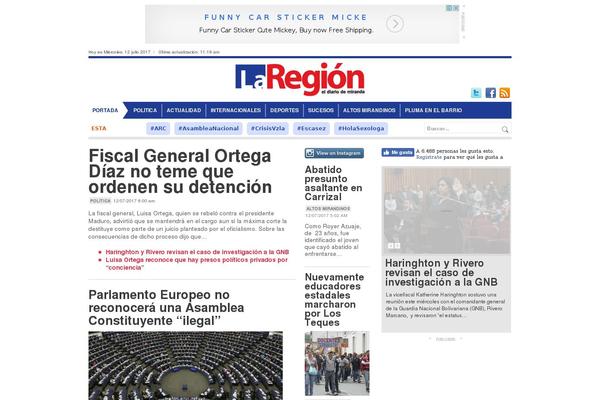Click the circled arrow in the ad banner

click(395, 24)
